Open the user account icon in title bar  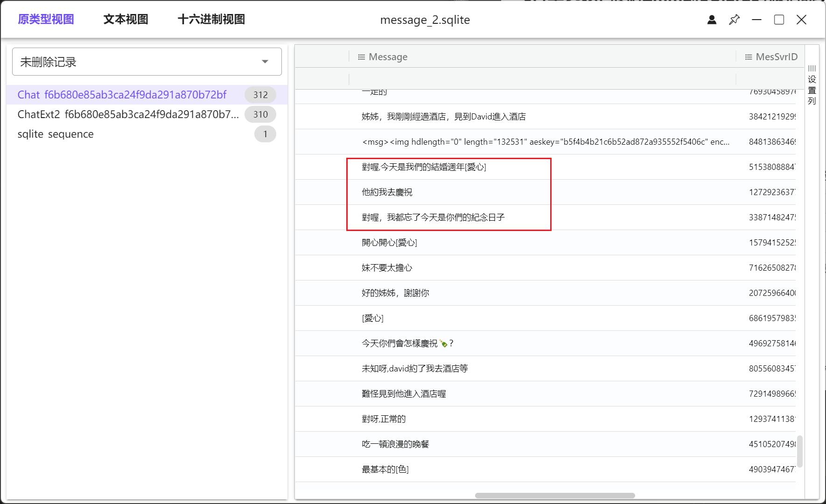click(x=711, y=20)
